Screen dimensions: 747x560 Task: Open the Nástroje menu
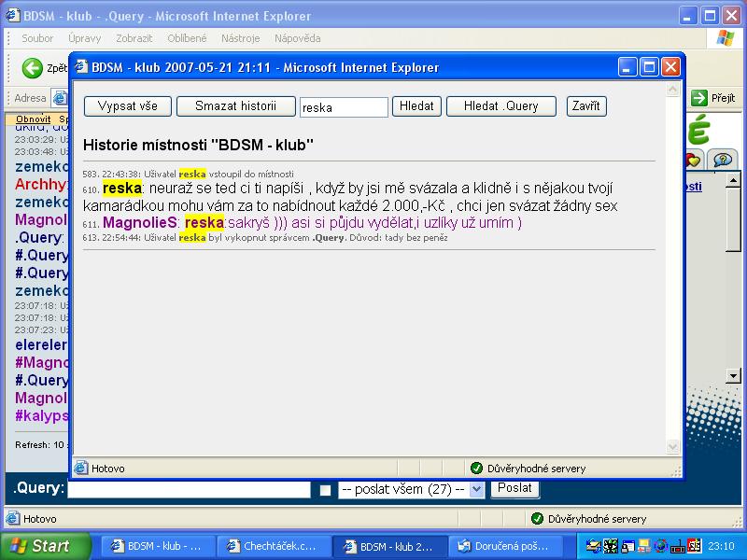[241, 38]
